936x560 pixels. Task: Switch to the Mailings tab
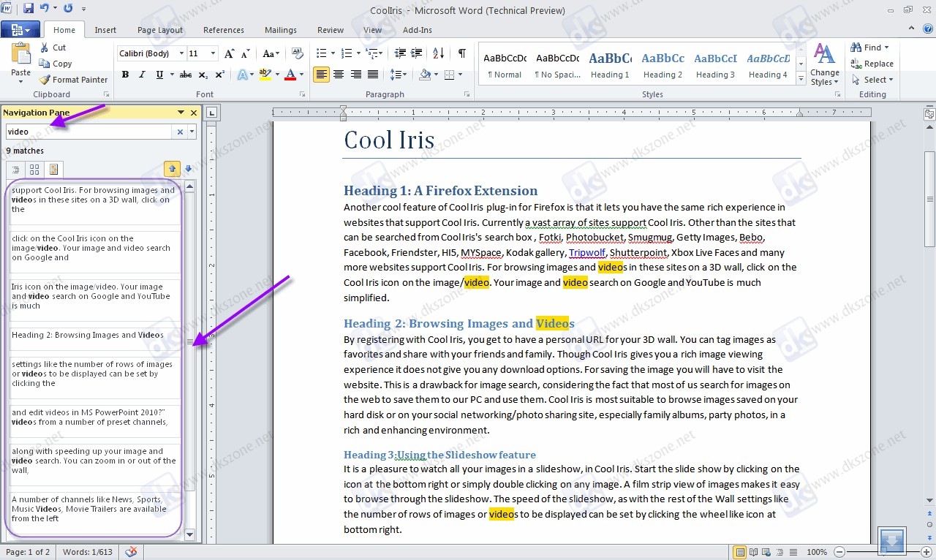coord(281,30)
